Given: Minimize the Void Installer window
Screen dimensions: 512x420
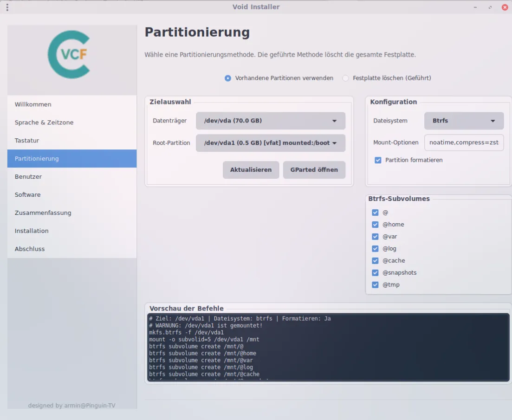Looking at the screenshot, I should tap(475, 7).
